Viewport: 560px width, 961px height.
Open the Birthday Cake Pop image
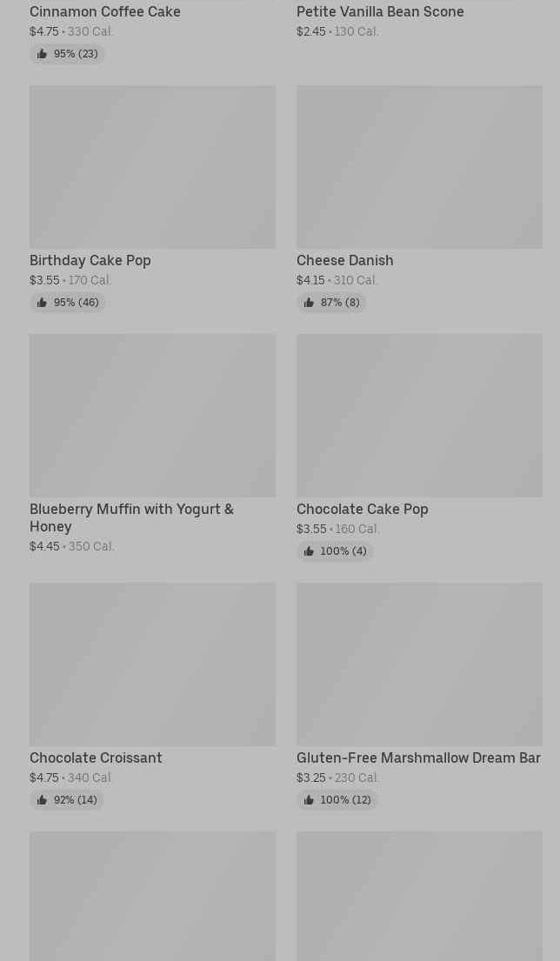152,167
